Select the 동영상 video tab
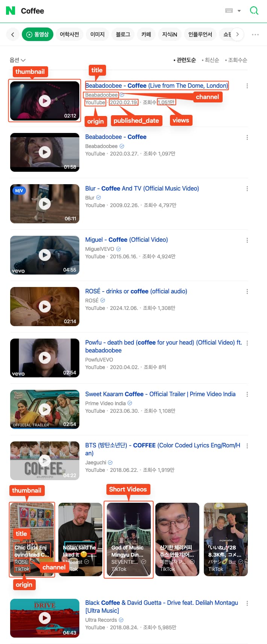Viewport: 267px width, 644px height. click(38, 34)
